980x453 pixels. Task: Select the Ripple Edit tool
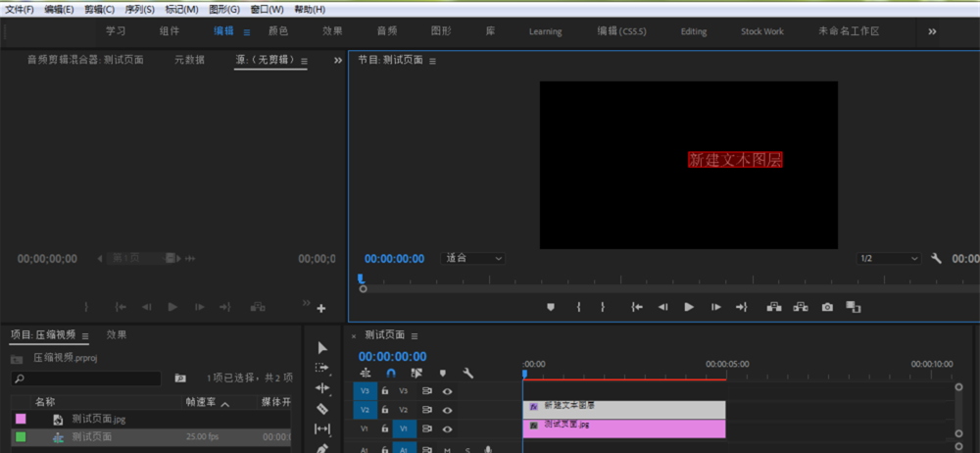click(323, 388)
